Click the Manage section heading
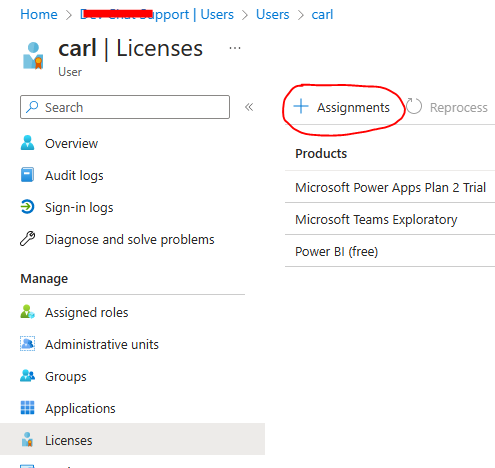Screen dimensions: 495x468 tap(44, 279)
